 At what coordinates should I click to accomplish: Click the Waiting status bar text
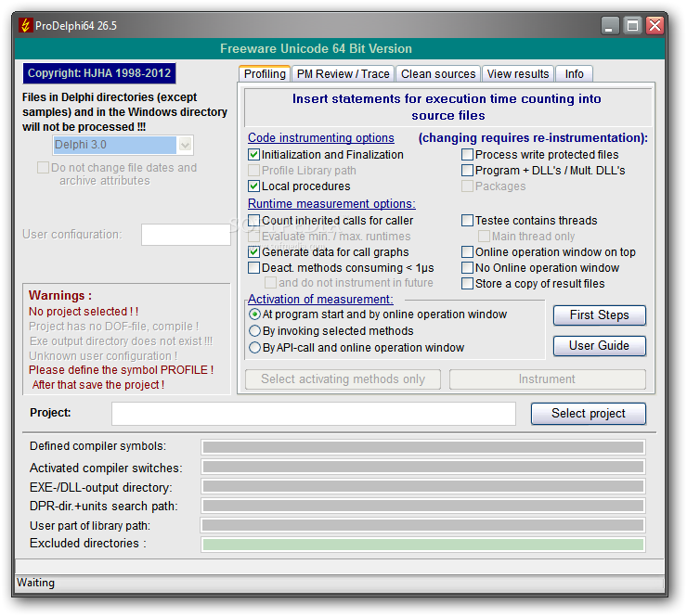tap(35, 583)
